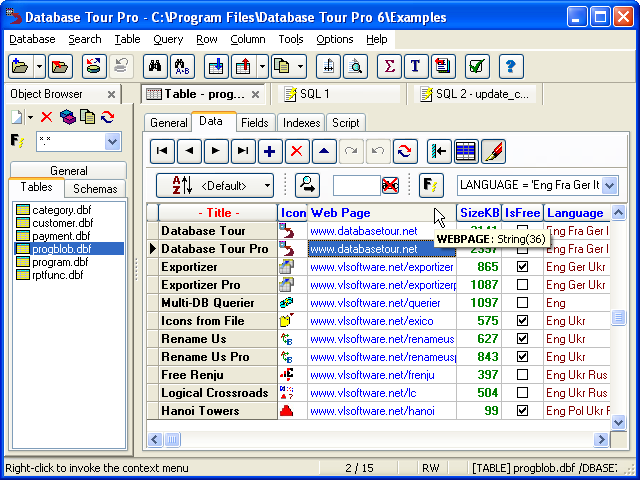The width and height of the screenshot is (640, 480).
Task: Toggle IsFree checkbox for Icons from File
Action: [x=522, y=321]
